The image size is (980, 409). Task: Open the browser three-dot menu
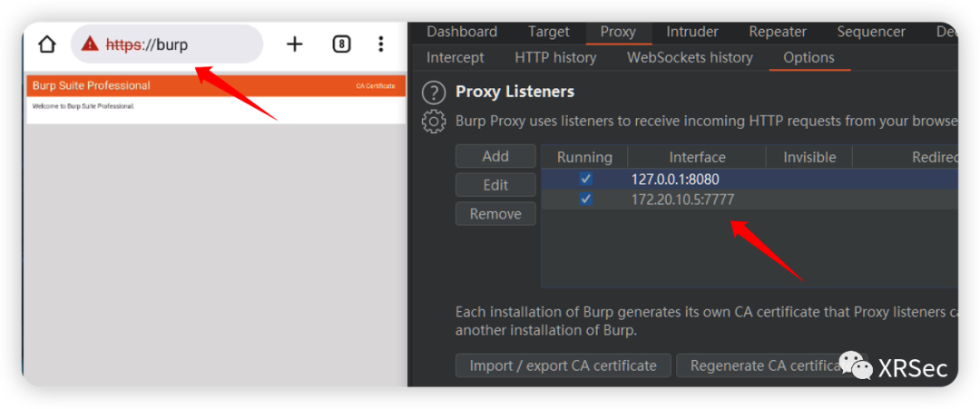pos(381,44)
